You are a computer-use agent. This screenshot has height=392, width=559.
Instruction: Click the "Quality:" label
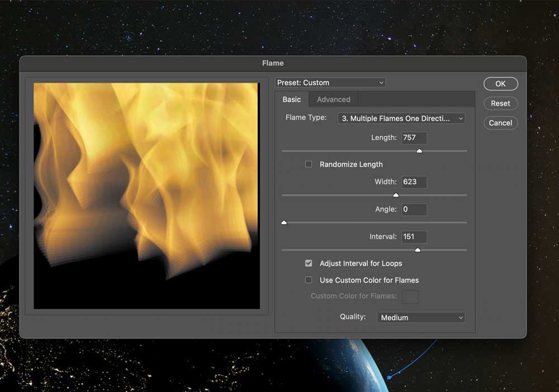[353, 317]
